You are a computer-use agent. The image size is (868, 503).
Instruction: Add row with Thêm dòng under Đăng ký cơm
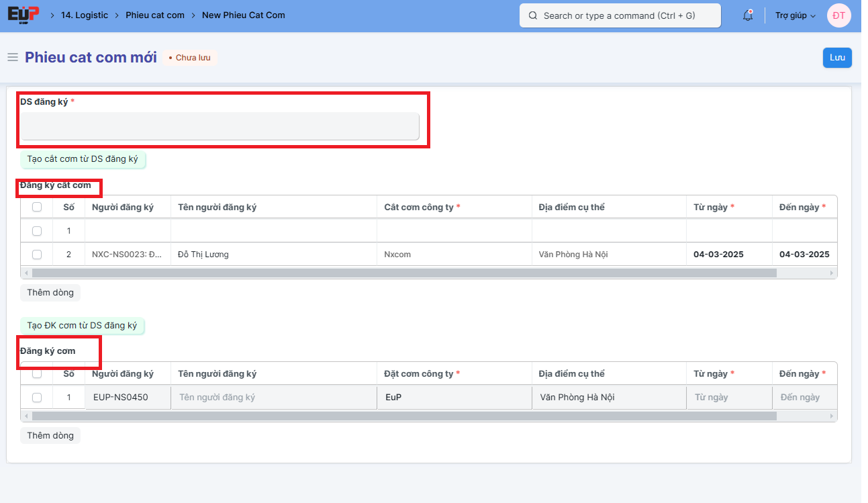(x=50, y=436)
